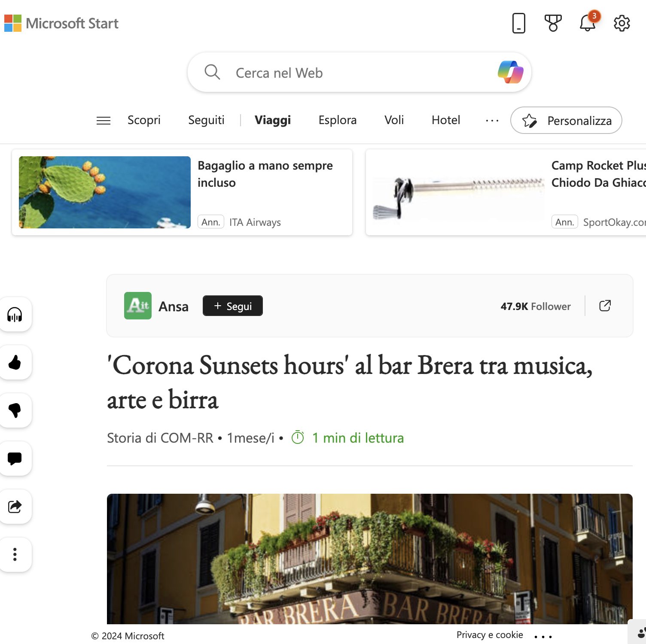Open the settings gear icon
646x644 pixels.
point(622,23)
